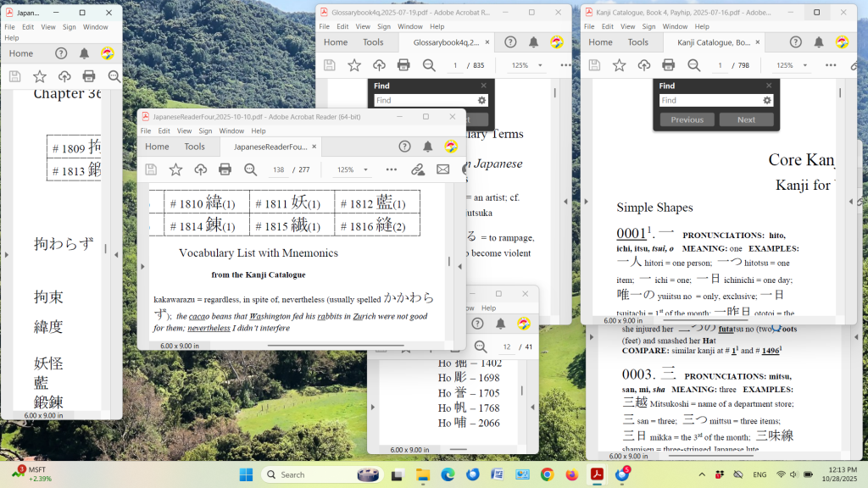868x488 pixels.
Task: Open the Window menu in JapaneseReaderFour window
Action: 231,131
